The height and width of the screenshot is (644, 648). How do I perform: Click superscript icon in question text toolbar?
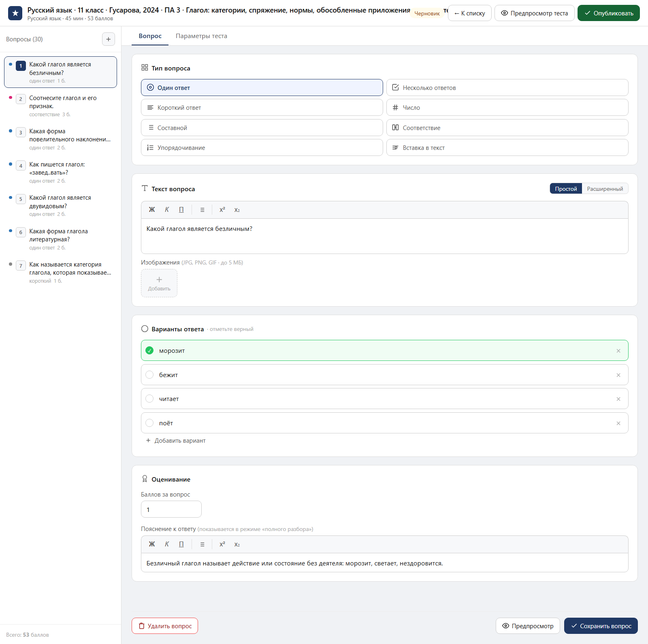222,210
